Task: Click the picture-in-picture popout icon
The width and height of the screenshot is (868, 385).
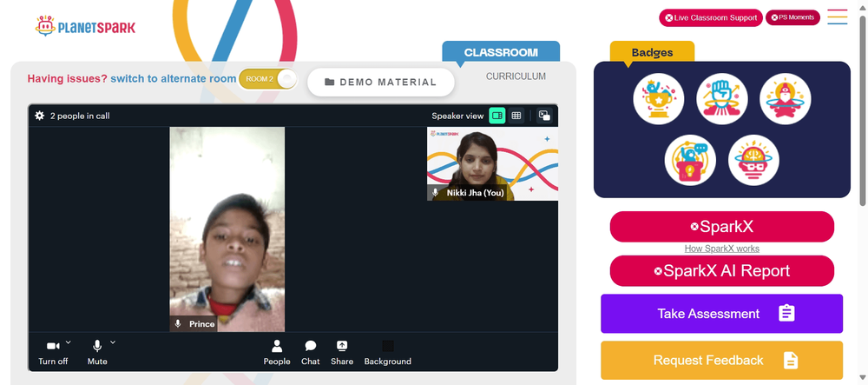Action: coord(544,116)
